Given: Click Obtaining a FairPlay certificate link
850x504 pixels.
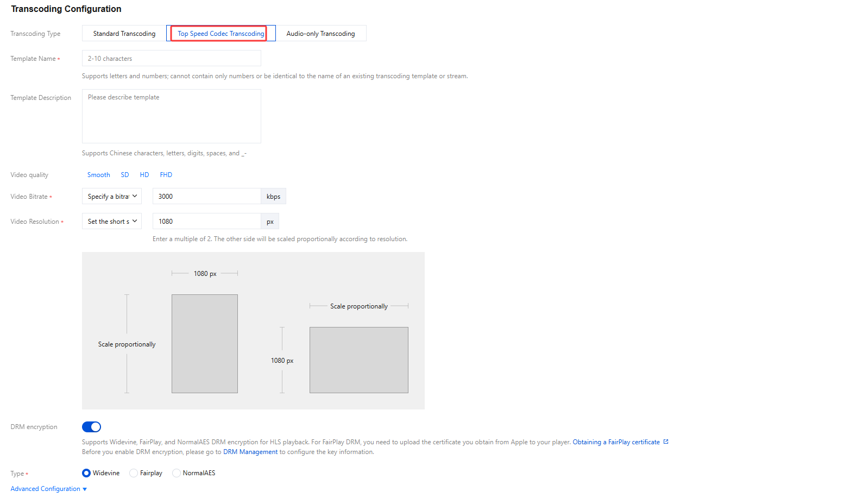Looking at the screenshot, I should coord(616,442).
